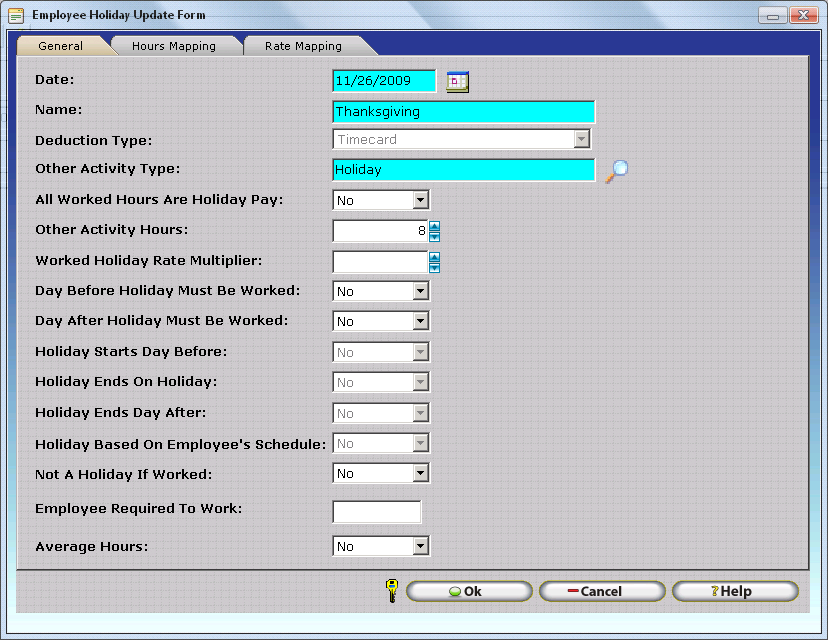The height and width of the screenshot is (640, 828).
Task: Decrease Other Activity Hours with down arrow
Action: tap(434, 237)
